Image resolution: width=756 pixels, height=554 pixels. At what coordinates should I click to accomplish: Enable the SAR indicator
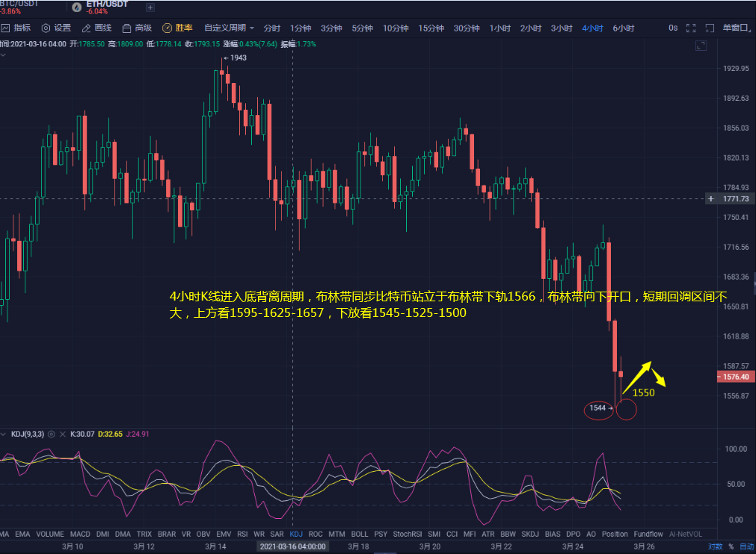(x=277, y=534)
